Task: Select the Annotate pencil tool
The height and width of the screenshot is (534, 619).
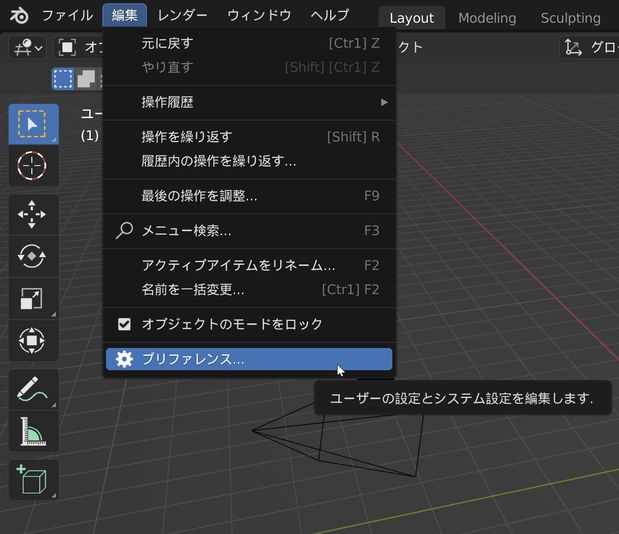Action: (34, 390)
